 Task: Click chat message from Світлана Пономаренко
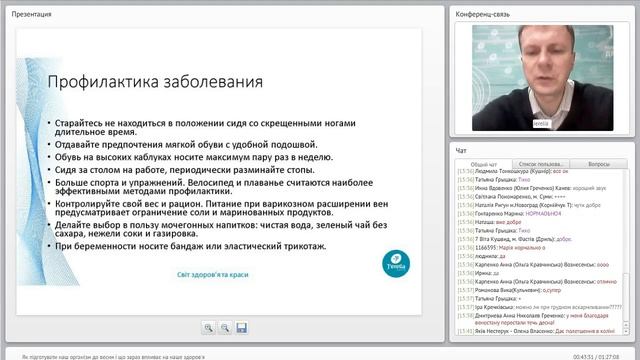(511, 196)
